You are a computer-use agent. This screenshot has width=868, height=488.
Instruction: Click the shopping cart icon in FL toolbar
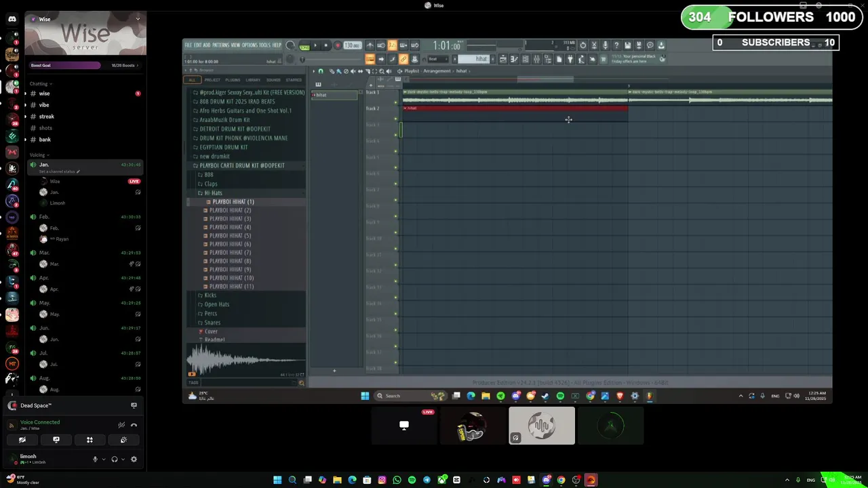pyautogui.click(x=603, y=59)
